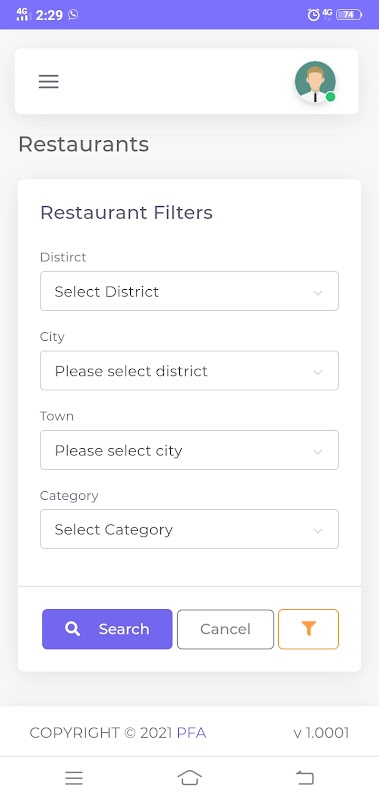Click the Restaurants page heading
Viewport: 379px width, 800px height.
pyautogui.click(x=84, y=144)
